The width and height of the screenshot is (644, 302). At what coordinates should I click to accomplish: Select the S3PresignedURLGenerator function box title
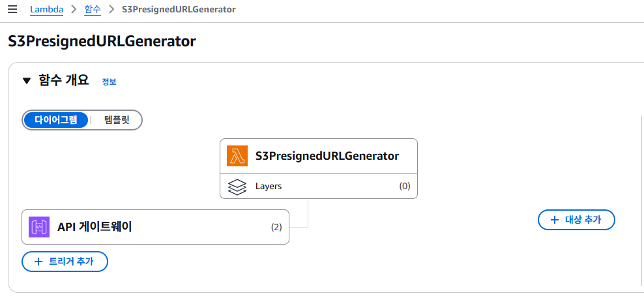point(327,156)
